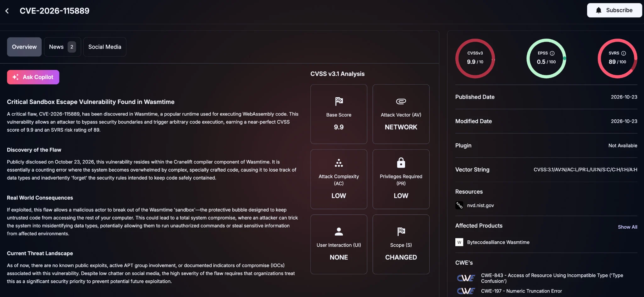Click the News count badge 2
The height and width of the screenshot is (297, 644).
[72, 47]
